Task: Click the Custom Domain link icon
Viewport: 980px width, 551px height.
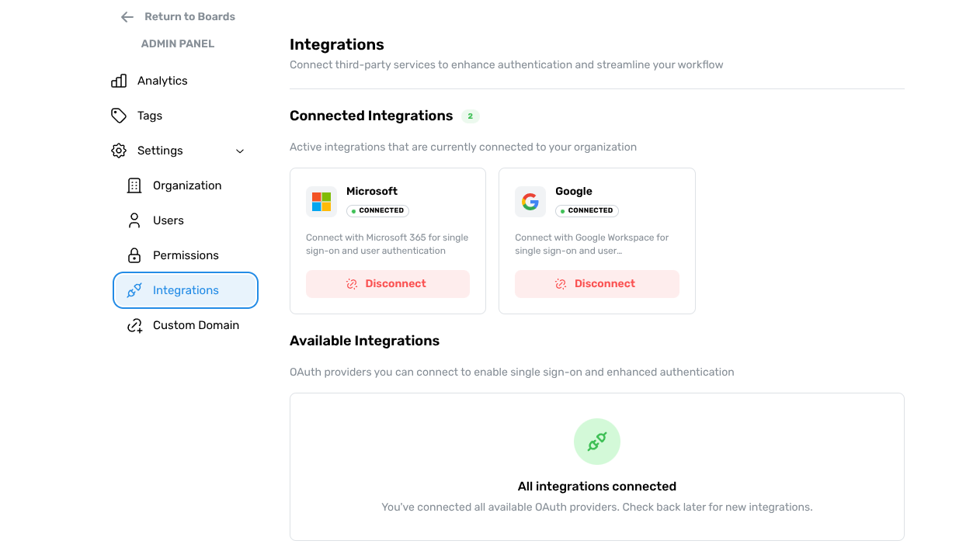Action: (134, 325)
